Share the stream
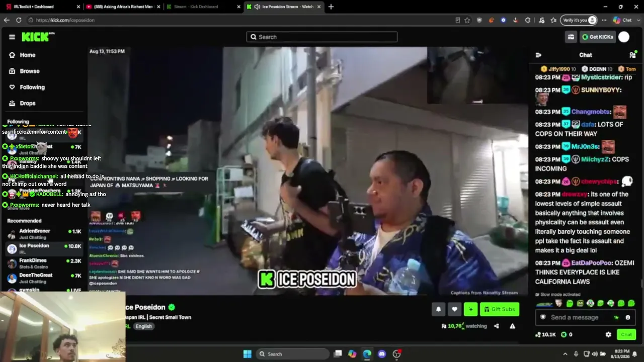 pyautogui.click(x=496, y=326)
